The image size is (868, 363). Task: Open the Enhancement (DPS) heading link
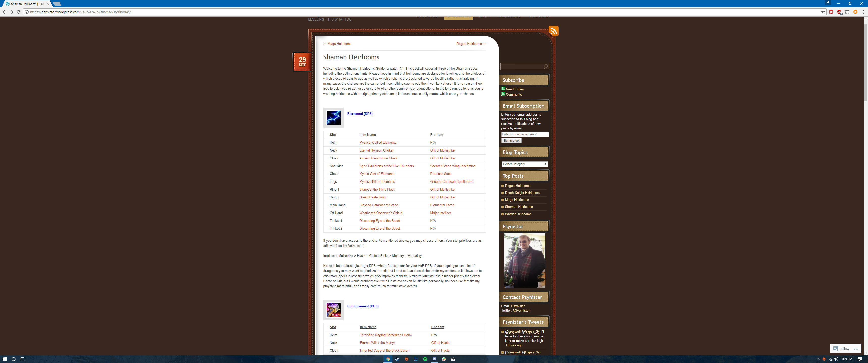pyautogui.click(x=363, y=306)
